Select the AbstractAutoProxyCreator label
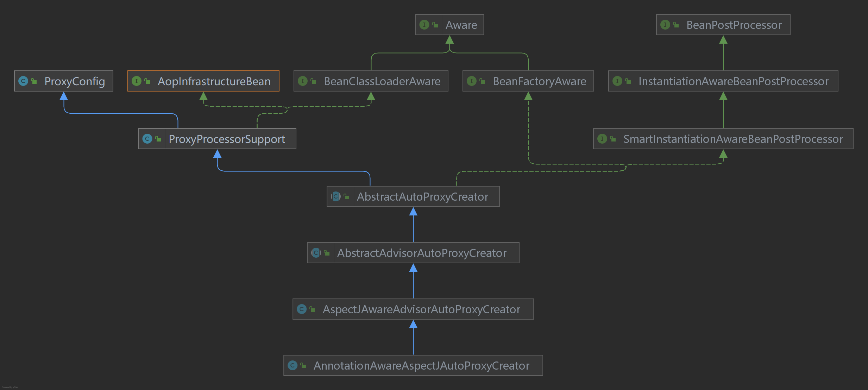Image resolution: width=868 pixels, height=390 pixels. (x=422, y=197)
